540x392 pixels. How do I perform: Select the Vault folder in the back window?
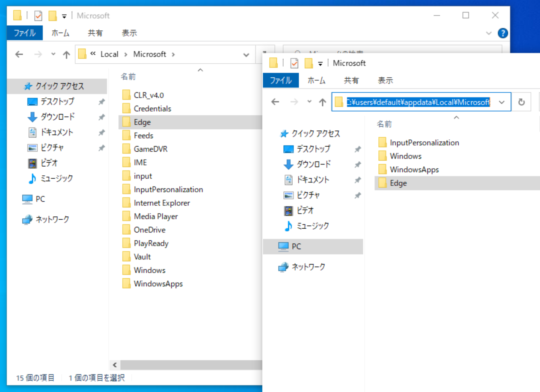point(142,257)
